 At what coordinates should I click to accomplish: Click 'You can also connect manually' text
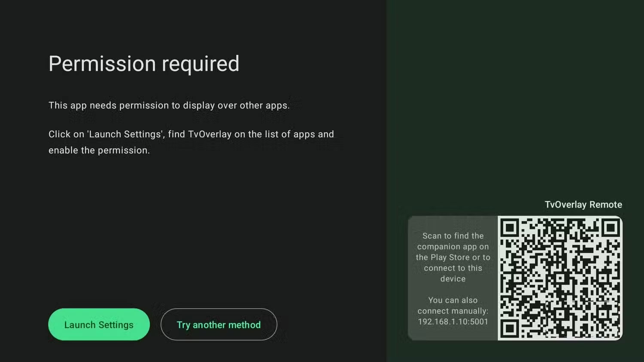point(453,305)
